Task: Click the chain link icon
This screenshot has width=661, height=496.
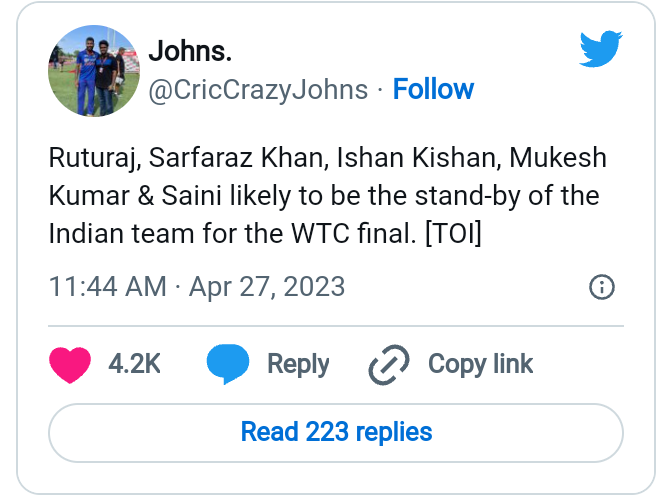Action: click(389, 365)
